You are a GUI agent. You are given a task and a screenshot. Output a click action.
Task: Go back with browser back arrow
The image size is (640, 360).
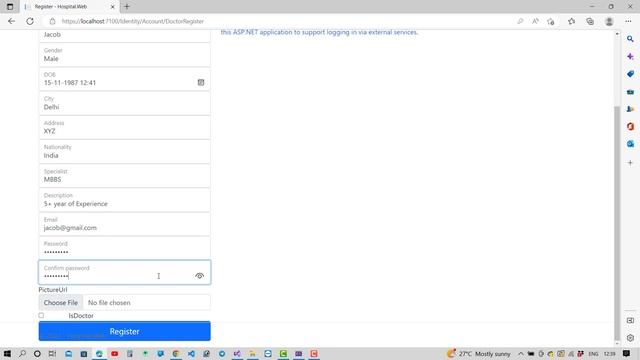click(11, 21)
